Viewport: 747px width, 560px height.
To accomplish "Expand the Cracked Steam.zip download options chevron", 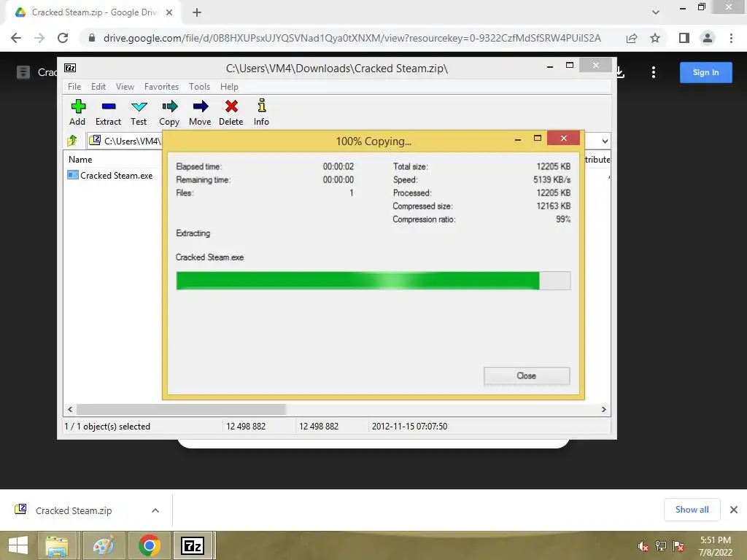I will click(155, 510).
